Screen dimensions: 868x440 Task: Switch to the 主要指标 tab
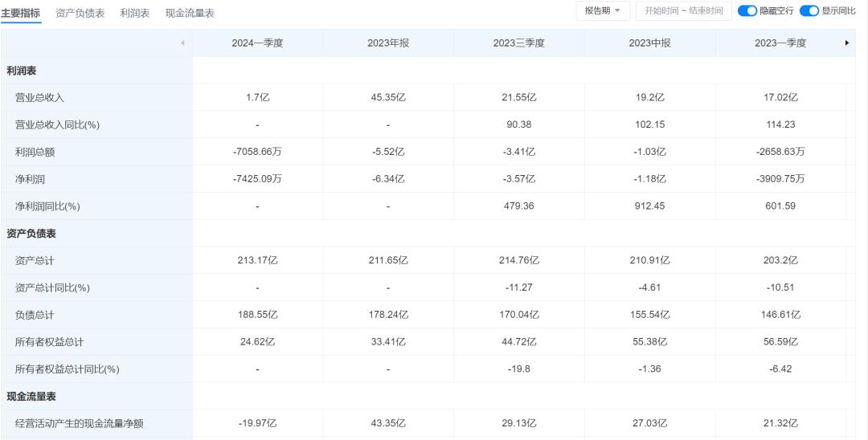click(21, 13)
